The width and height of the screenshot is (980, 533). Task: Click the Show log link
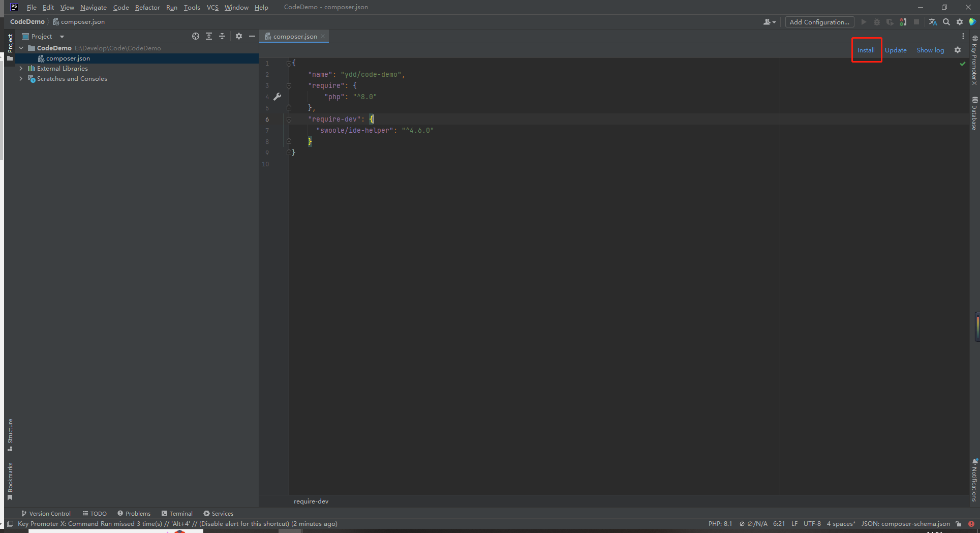point(930,50)
